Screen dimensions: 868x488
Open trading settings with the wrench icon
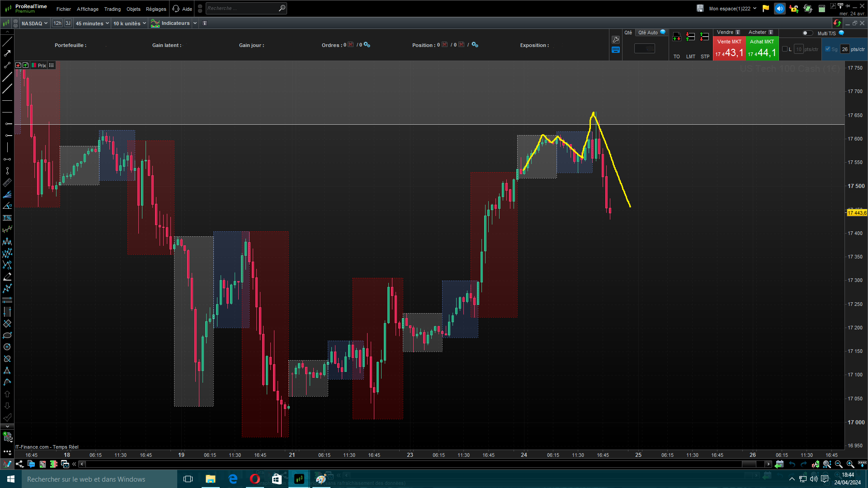[615, 40]
